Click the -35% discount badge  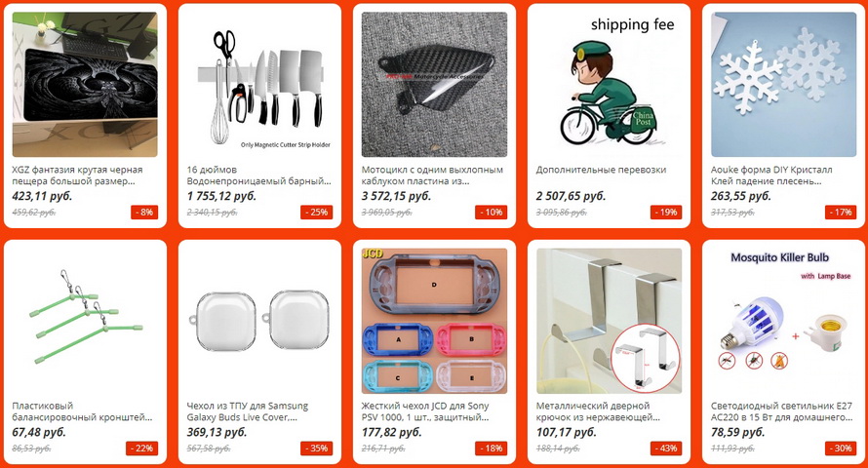point(317,448)
